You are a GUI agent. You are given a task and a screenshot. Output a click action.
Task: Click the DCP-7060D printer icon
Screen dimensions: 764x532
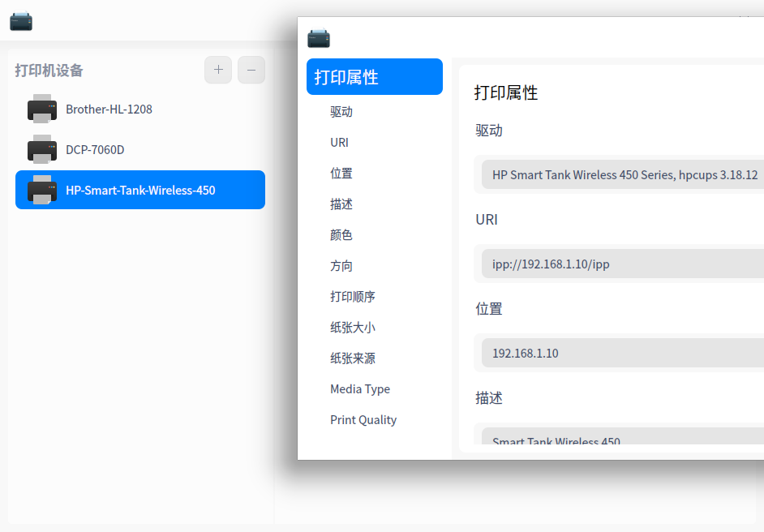coord(42,149)
